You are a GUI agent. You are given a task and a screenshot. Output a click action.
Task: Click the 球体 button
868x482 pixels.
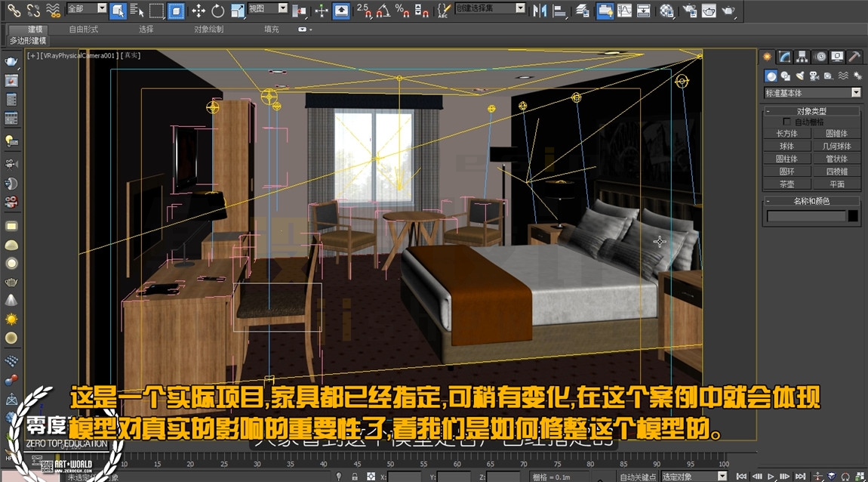pos(787,146)
